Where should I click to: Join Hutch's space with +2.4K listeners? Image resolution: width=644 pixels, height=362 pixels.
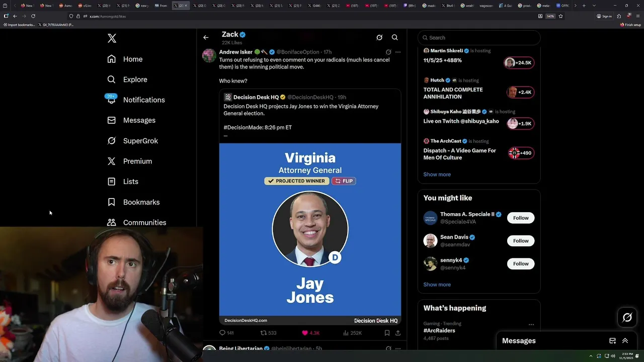pyautogui.click(x=519, y=92)
